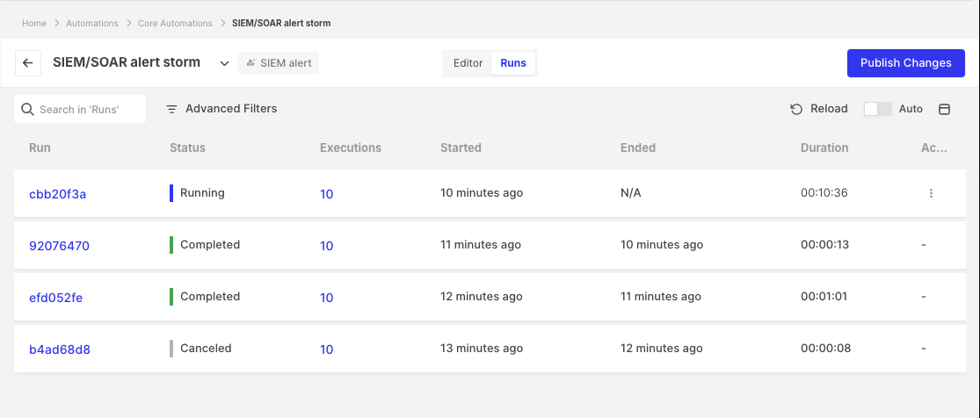
Task: Click the Status column header
Action: (187, 148)
